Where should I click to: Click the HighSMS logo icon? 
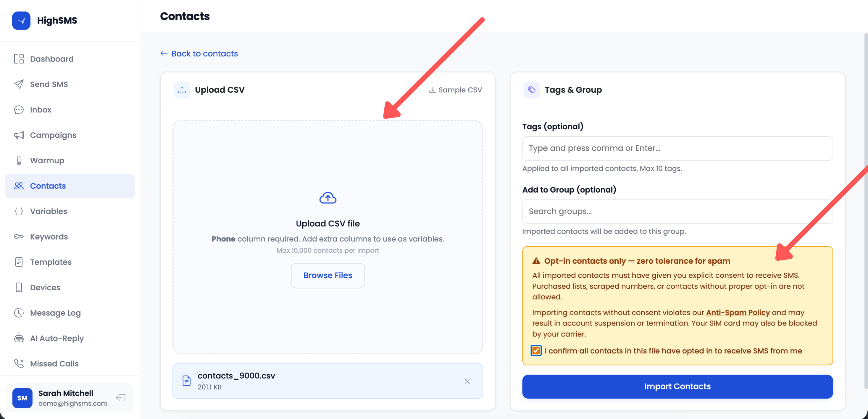click(x=21, y=20)
